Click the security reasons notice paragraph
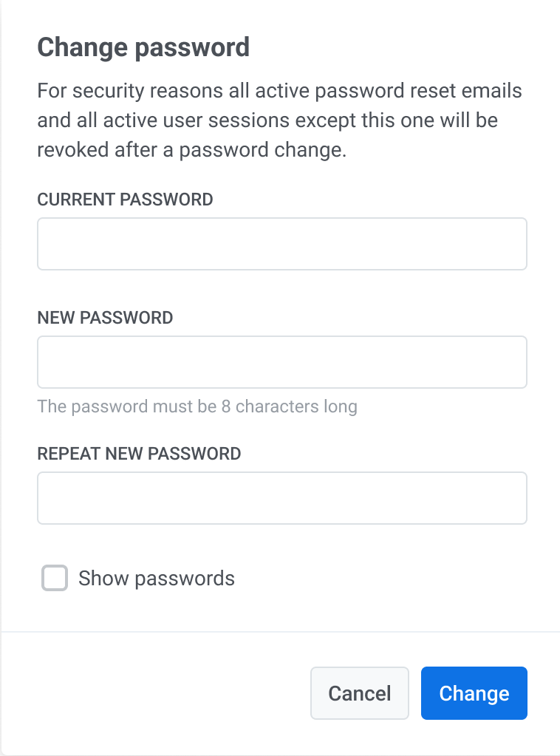This screenshot has width=560, height=756. (279, 121)
